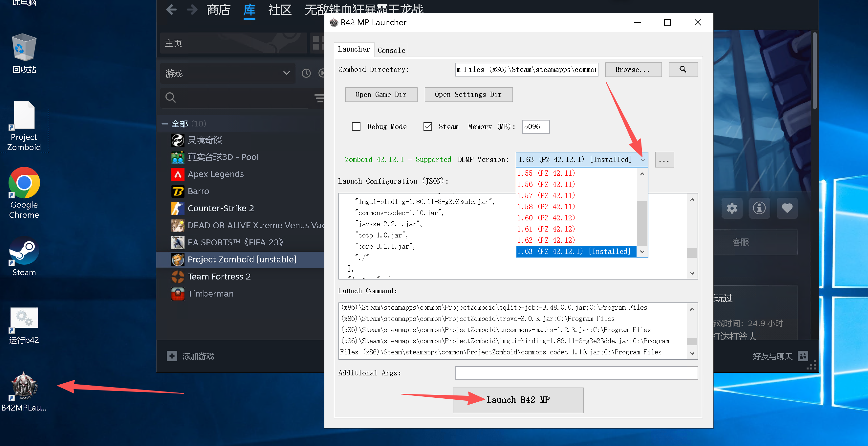This screenshot has height=446, width=868.
Task: Click Open Settings Dir button
Action: [x=468, y=94]
